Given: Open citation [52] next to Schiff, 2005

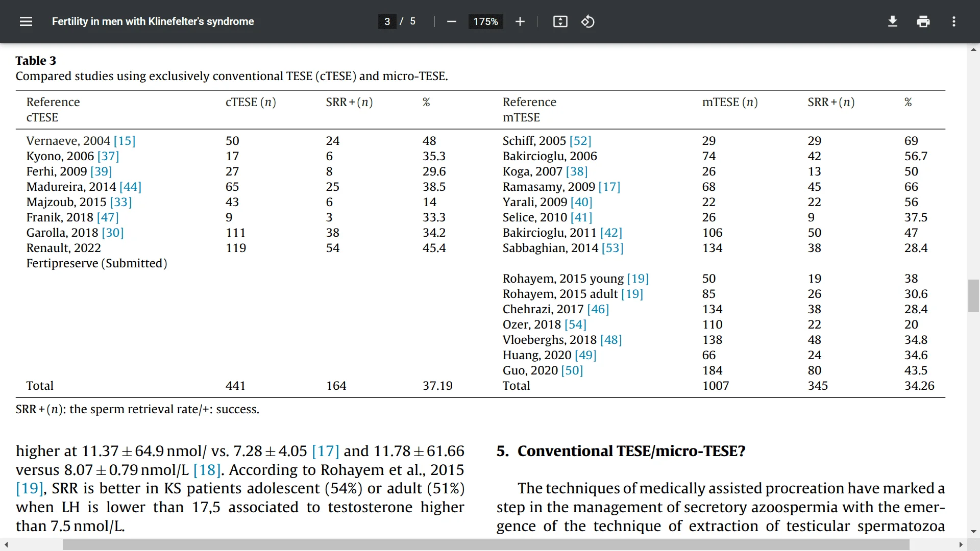Looking at the screenshot, I should tap(580, 141).
